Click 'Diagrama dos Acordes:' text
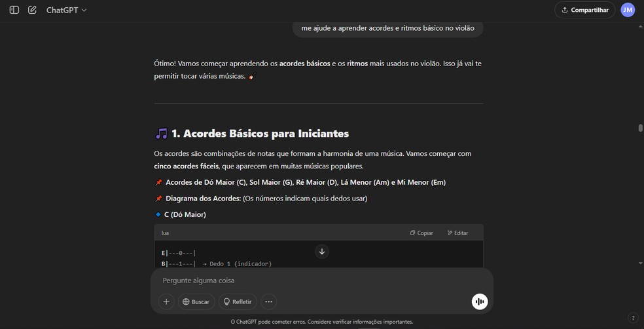 click(x=204, y=199)
